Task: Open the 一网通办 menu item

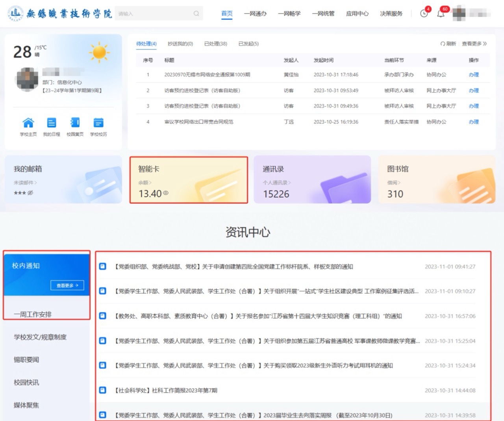Action: click(255, 14)
